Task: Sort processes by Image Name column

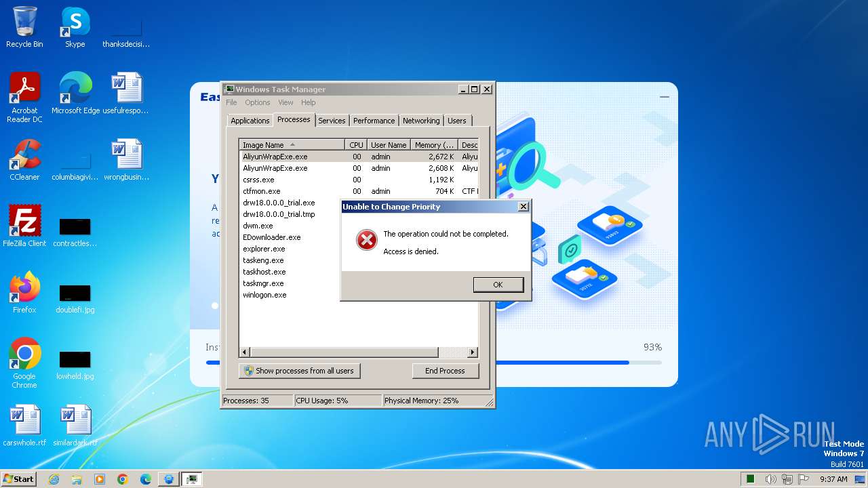Action: pyautogui.click(x=292, y=144)
